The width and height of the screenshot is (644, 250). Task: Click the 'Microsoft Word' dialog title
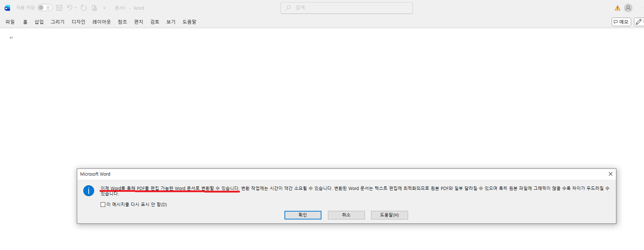pyautogui.click(x=95, y=174)
